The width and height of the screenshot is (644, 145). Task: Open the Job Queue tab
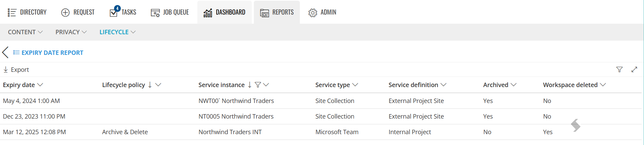click(x=170, y=12)
